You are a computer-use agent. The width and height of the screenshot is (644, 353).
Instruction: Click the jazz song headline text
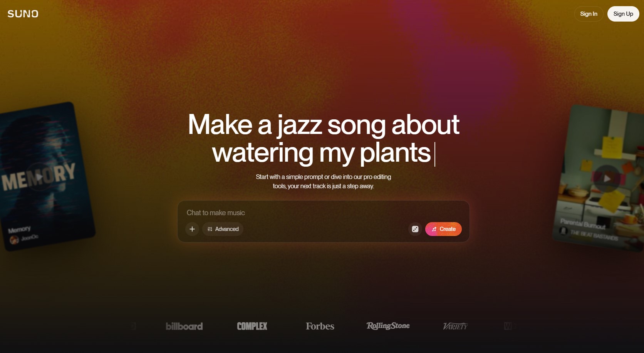point(324,138)
